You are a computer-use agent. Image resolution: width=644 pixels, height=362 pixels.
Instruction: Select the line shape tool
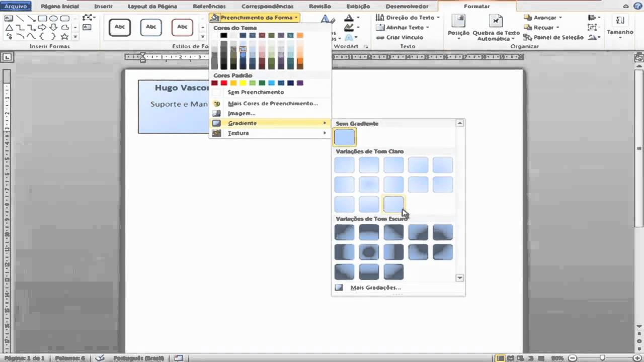20,19
